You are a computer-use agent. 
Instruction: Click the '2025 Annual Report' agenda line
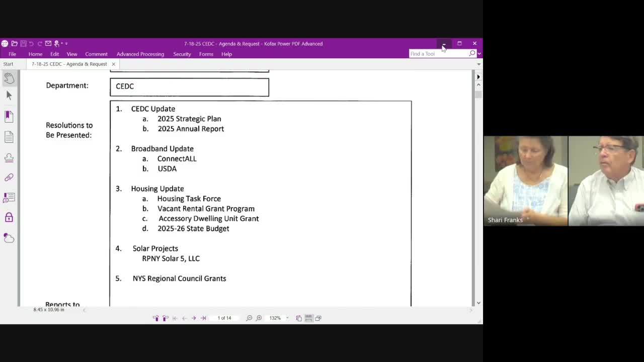tap(191, 129)
